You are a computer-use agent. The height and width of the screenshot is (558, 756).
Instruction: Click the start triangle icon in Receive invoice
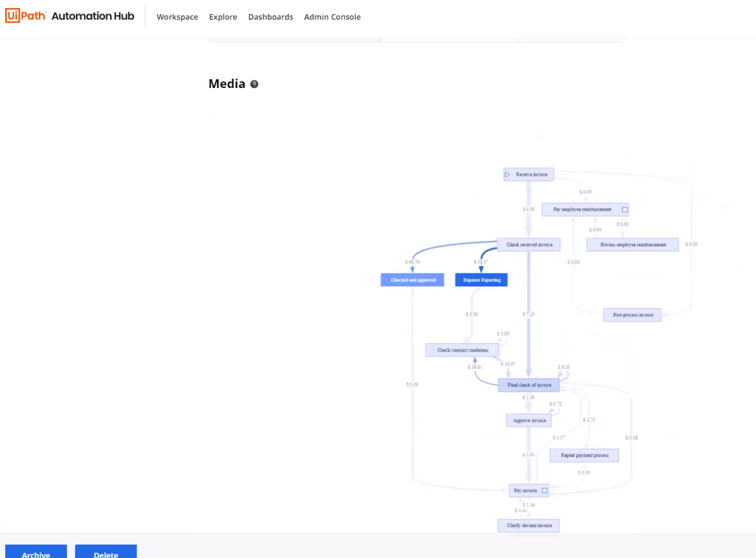tap(507, 174)
